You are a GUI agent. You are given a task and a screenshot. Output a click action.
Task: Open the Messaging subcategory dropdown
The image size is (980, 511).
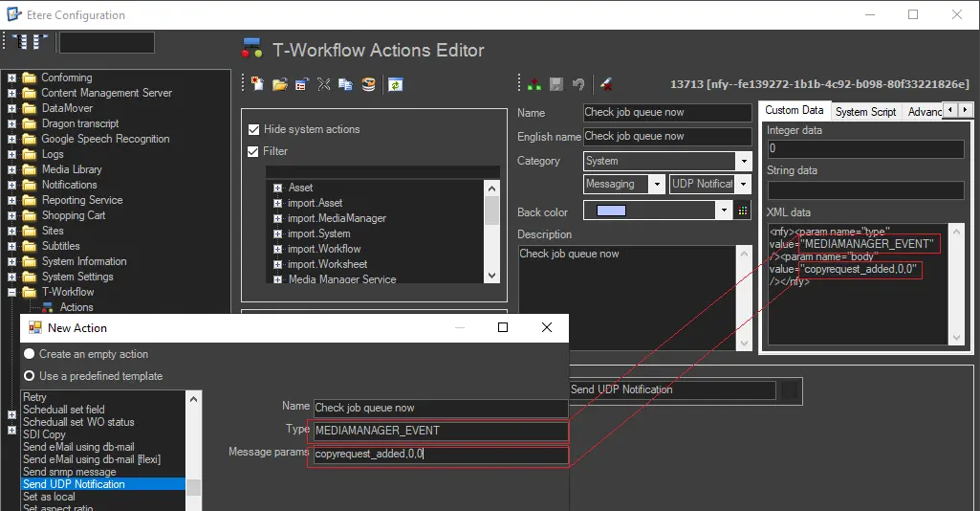(x=656, y=184)
